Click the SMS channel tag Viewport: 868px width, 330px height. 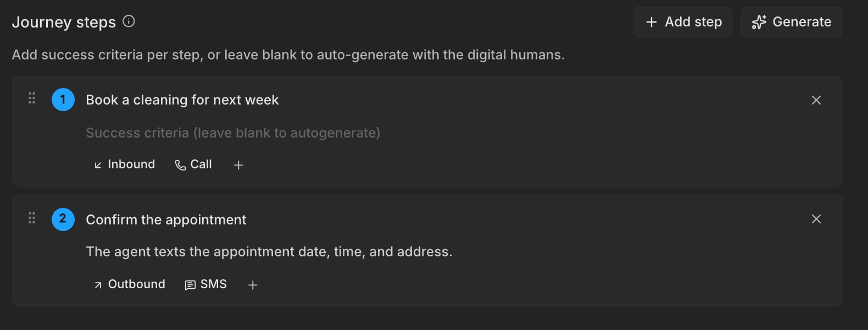click(205, 284)
